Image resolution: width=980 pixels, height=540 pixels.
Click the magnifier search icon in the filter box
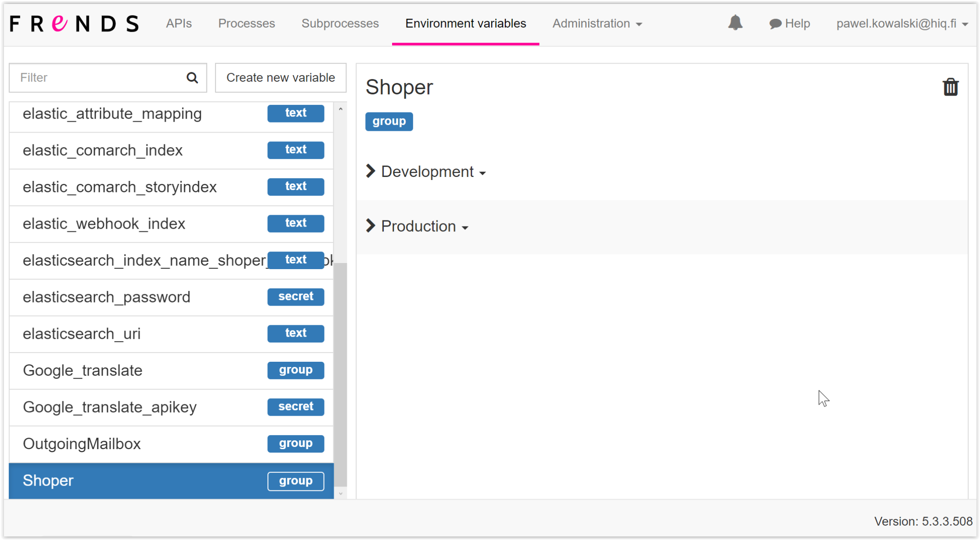click(x=192, y=78)
